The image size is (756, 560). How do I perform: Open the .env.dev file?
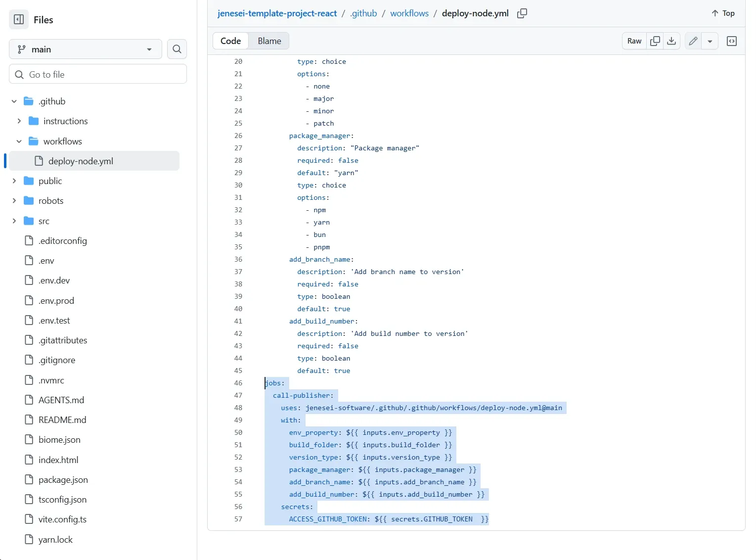point(54,280)
